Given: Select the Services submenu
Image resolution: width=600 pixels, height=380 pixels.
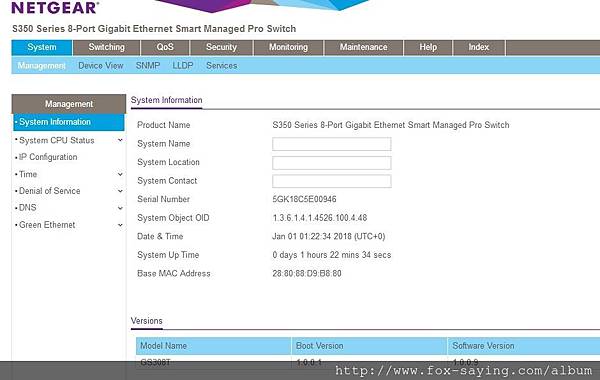Looking at the screenshot, I should coord(222,66).
